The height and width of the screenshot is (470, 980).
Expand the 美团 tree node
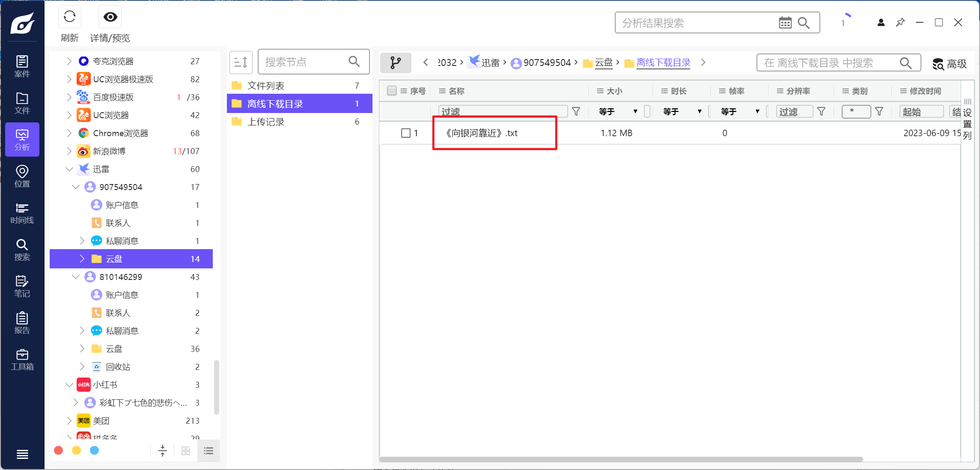coord(69,421)
